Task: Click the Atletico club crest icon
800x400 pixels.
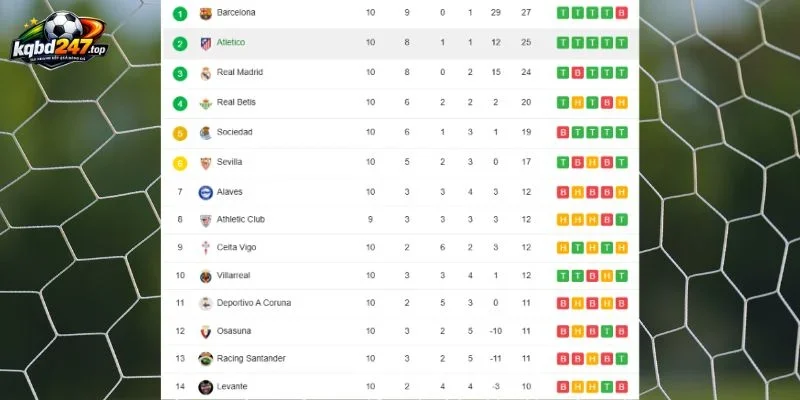Action: [206, 43]
